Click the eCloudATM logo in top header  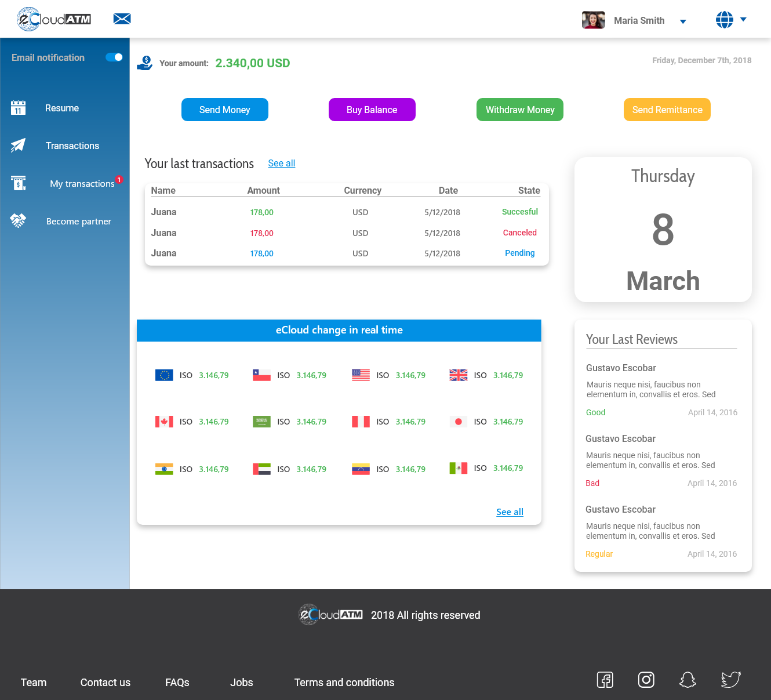[x=54, y=19]
